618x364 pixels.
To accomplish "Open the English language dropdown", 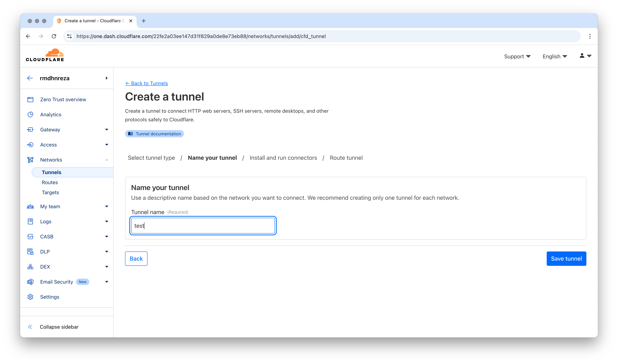I will [555, 56].
